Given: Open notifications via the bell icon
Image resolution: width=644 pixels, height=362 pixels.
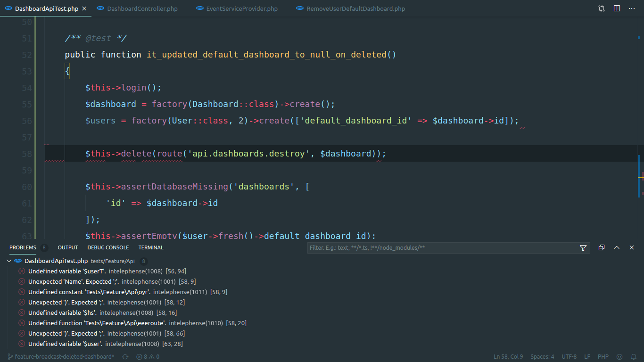Looking at the screenshot, I should [x=634, y=356].
